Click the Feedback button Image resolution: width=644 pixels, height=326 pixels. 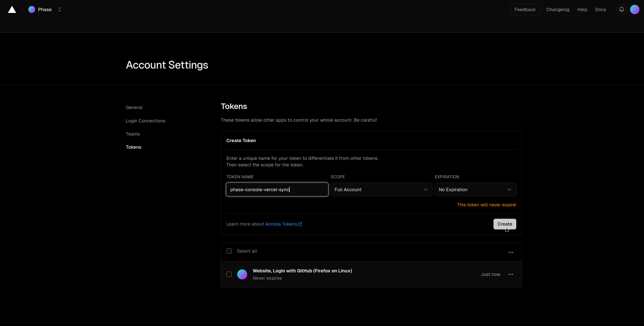coord(525,10)
